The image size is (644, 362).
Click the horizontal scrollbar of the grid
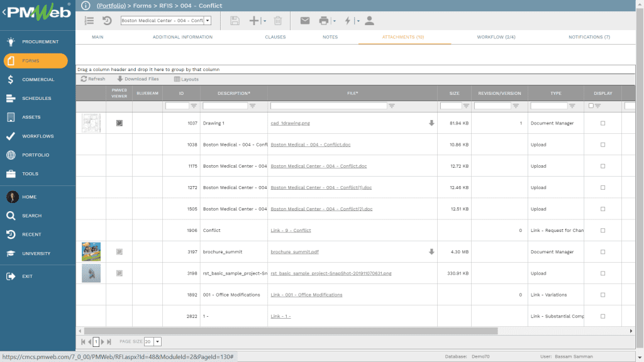point(291,331)
